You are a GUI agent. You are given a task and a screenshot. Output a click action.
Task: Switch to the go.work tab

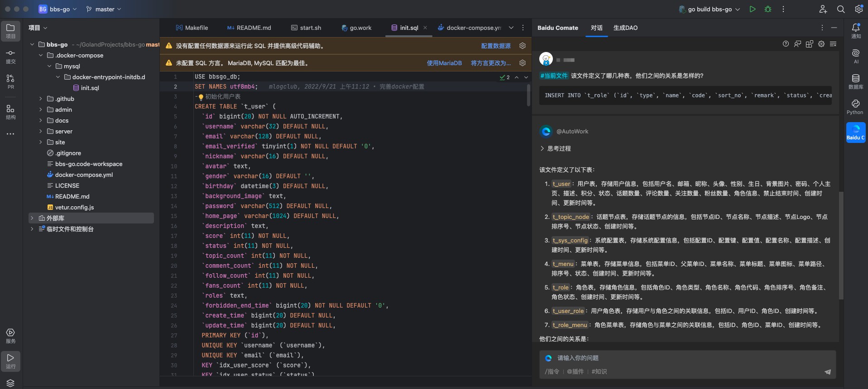(357, 28)
